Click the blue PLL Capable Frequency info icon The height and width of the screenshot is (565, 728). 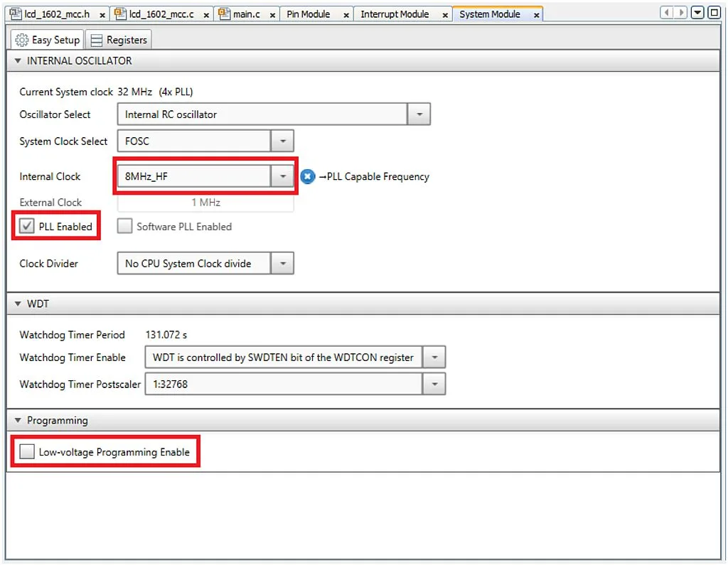tap(307, 176)
